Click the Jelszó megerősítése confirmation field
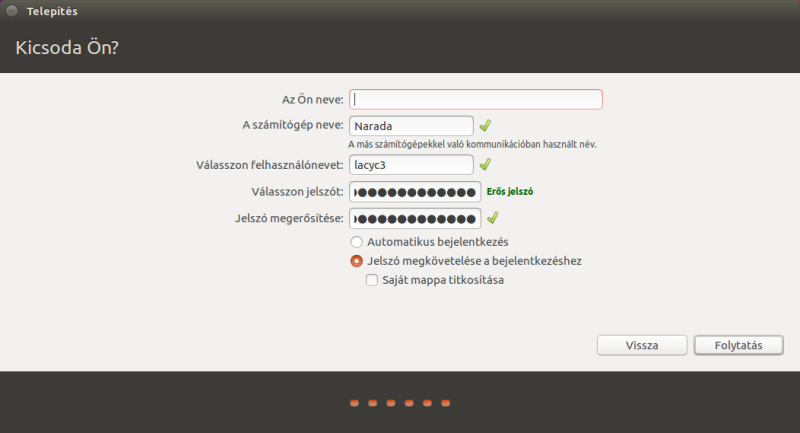The height and width of the screenshot is (433, 800). point(415,218)
